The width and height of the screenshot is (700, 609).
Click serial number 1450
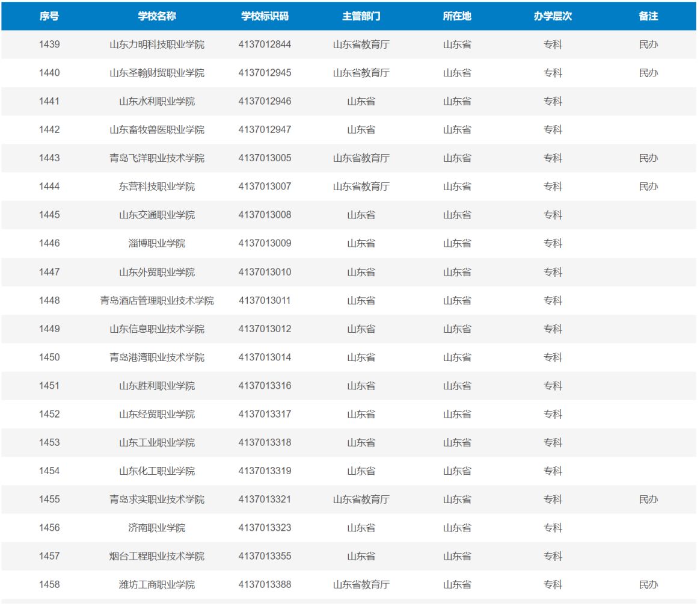point(49,357)
